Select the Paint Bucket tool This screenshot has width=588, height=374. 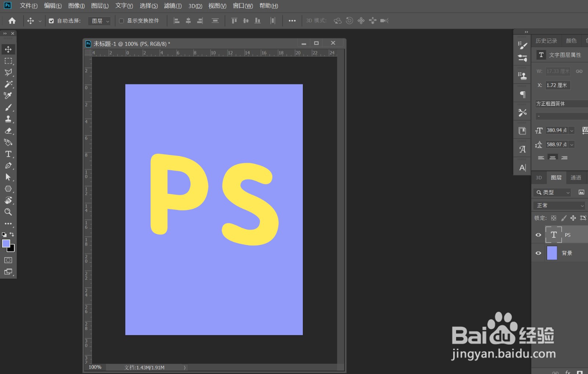coord(8,142)
